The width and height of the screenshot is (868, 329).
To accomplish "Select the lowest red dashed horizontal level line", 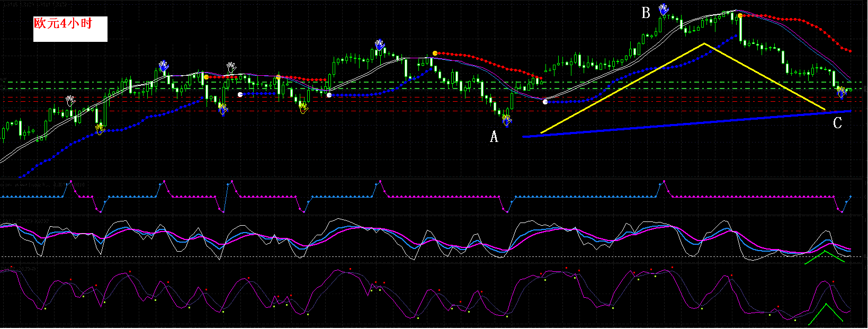I will (434, 111).
